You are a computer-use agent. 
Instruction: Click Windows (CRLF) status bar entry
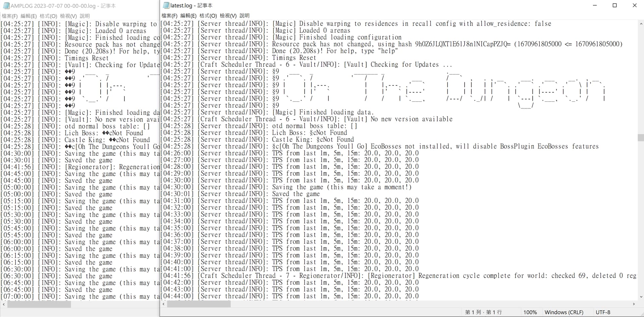(564, 312)
